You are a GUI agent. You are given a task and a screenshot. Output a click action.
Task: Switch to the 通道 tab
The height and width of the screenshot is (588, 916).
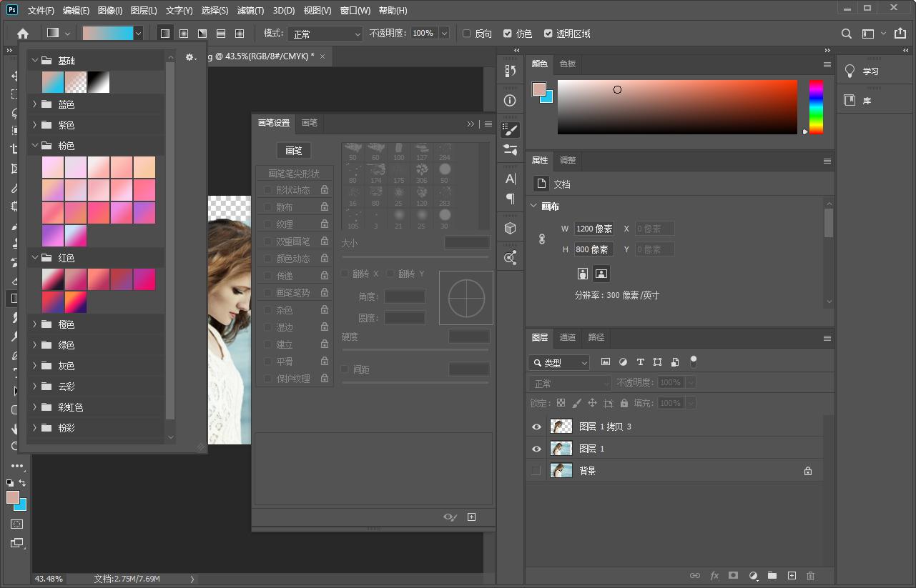(567, 337)
